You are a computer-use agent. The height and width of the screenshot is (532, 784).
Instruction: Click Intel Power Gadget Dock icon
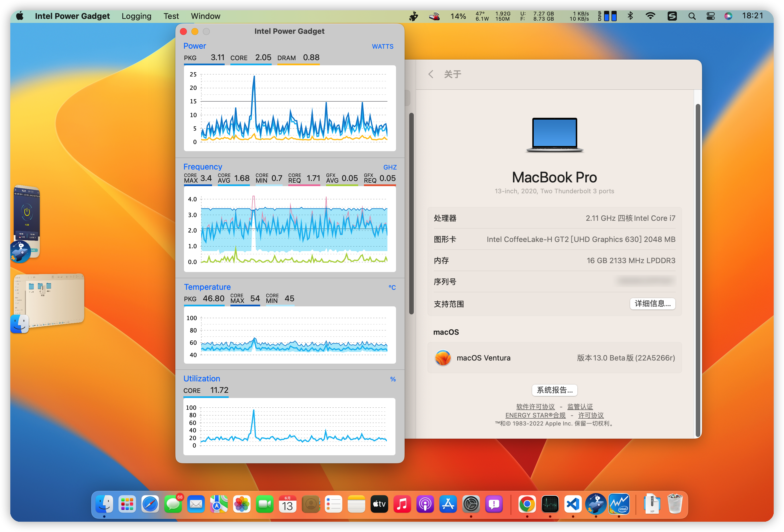tap(619, 504)
